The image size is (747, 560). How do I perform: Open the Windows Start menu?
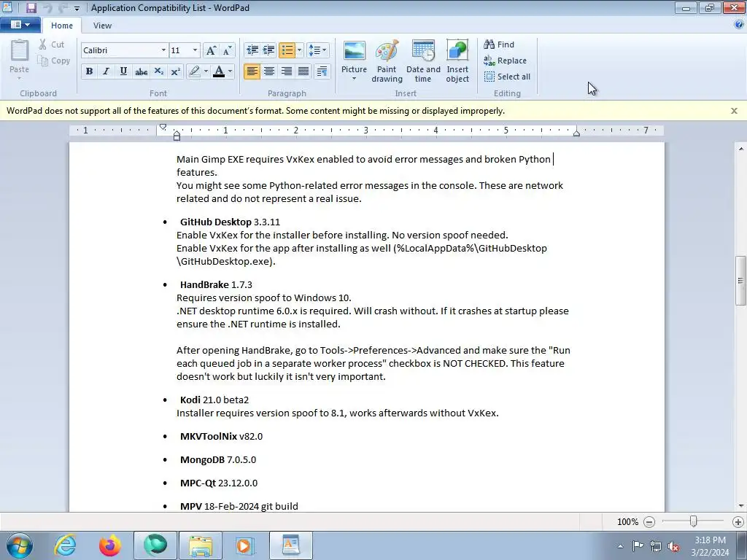20,545
